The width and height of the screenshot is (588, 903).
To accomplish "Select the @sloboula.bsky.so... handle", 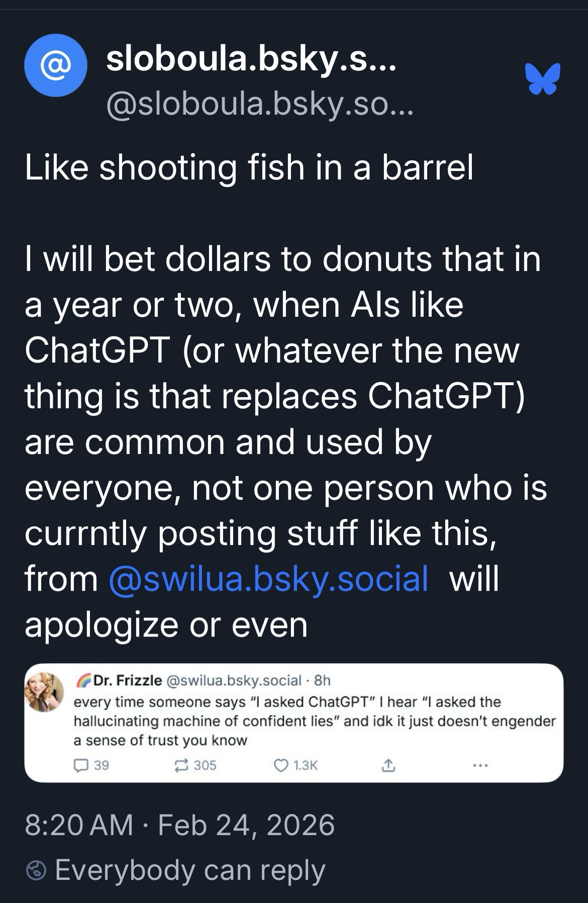I will point(259,104).
